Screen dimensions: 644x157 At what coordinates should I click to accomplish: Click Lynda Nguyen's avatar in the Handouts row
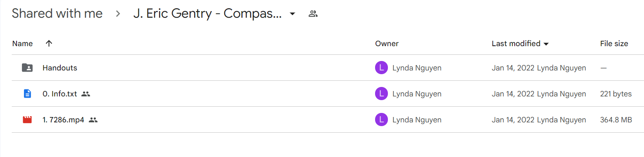tap(381, 68)
